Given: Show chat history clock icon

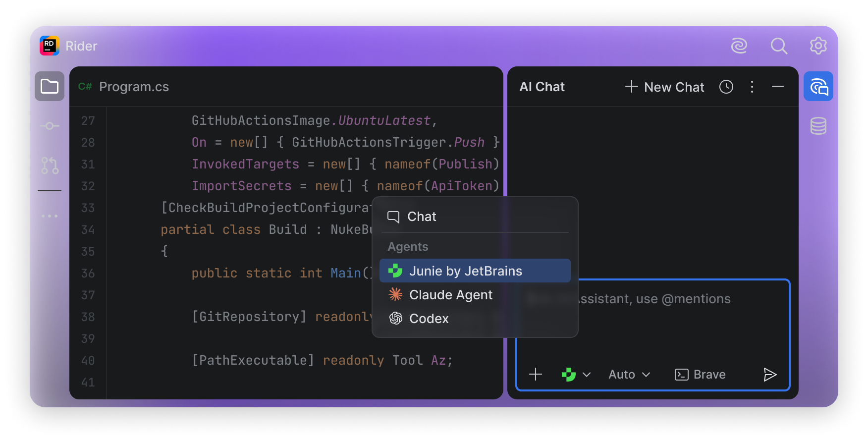Looking at the screenshot, I should click(726, 87).
